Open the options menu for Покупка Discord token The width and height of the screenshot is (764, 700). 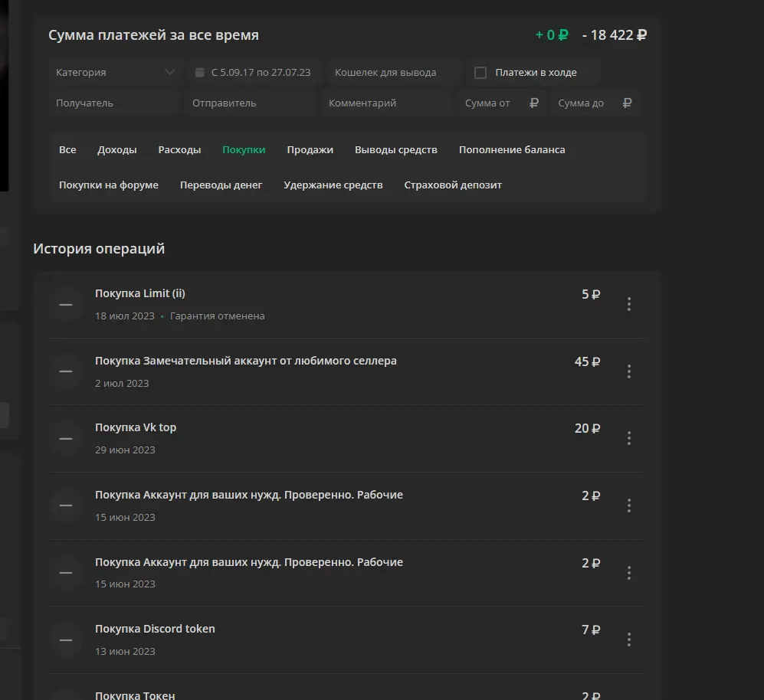(629, 639)
